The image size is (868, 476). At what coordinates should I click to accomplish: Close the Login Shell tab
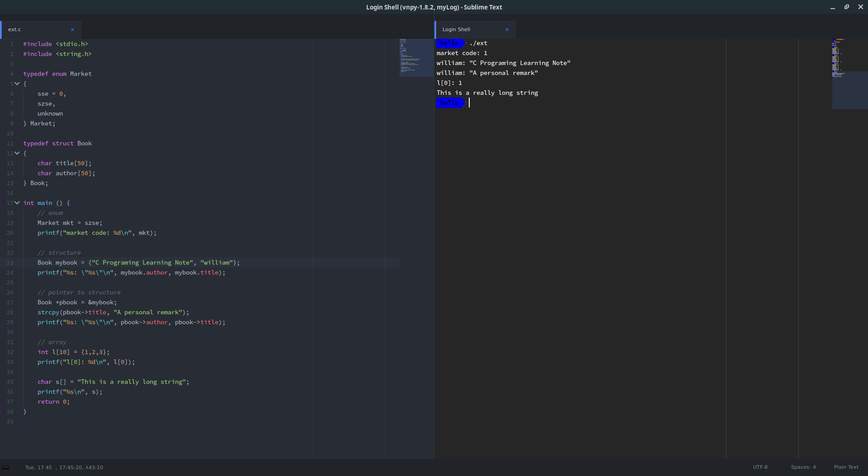click(507, 29)
